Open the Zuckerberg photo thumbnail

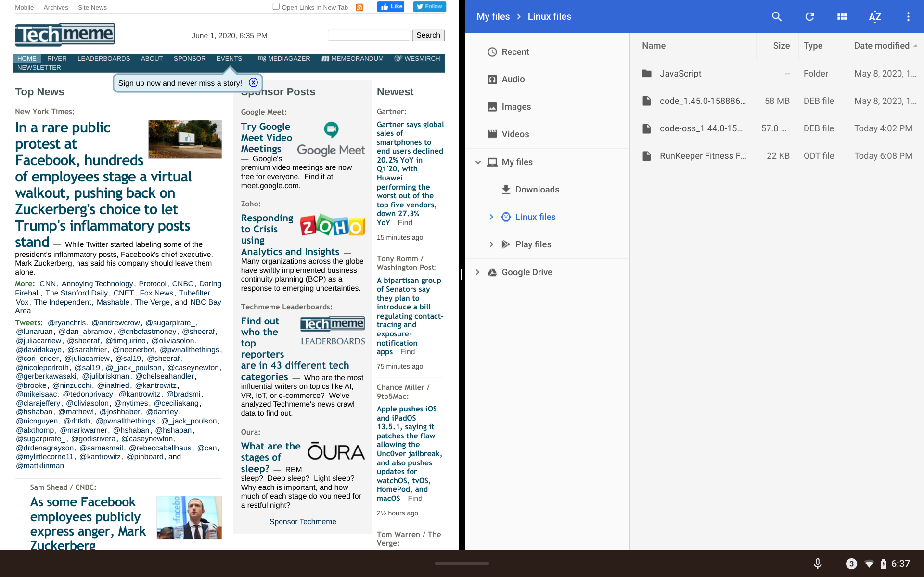click(190, 517)
